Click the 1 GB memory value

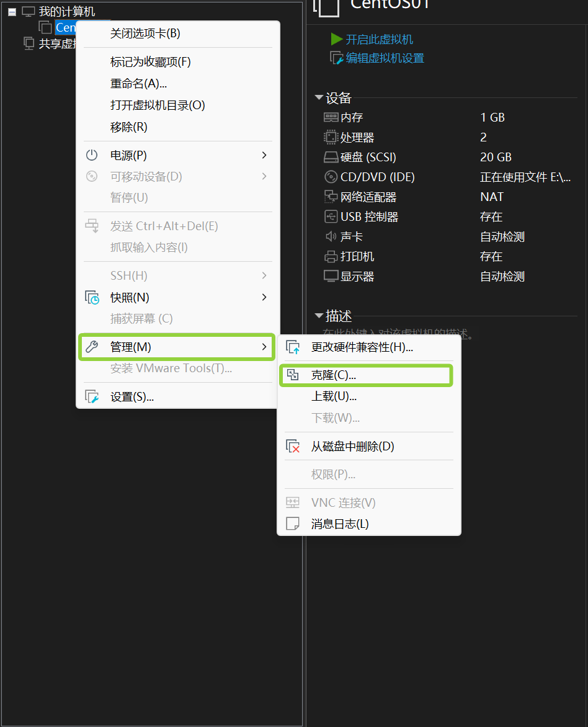tap(492, 117)
